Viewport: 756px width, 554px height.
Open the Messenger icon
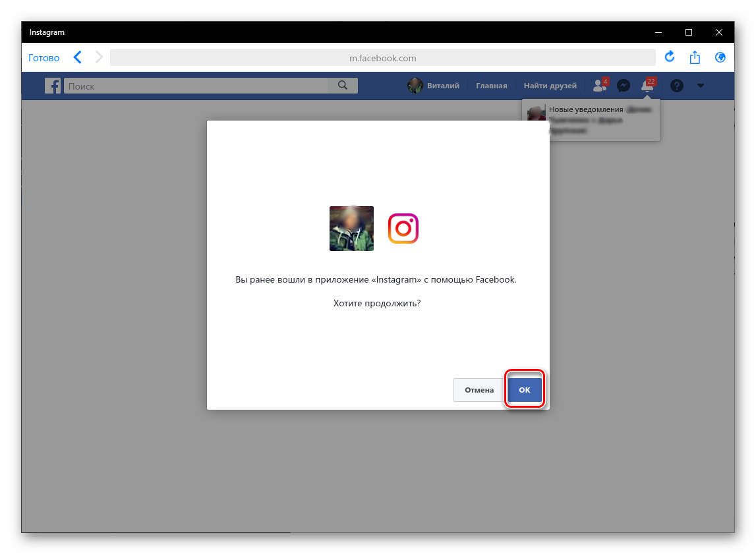pyautogui.click(x=624, y=86)
